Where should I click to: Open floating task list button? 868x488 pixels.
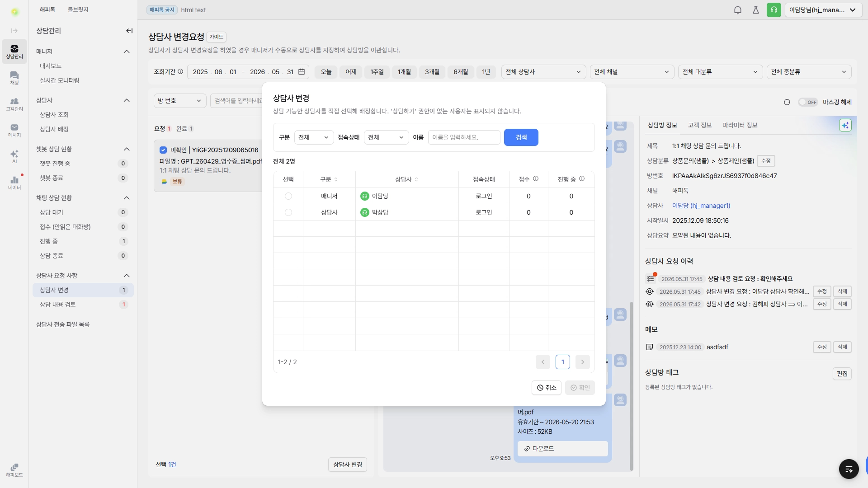[x=849, y=469]
